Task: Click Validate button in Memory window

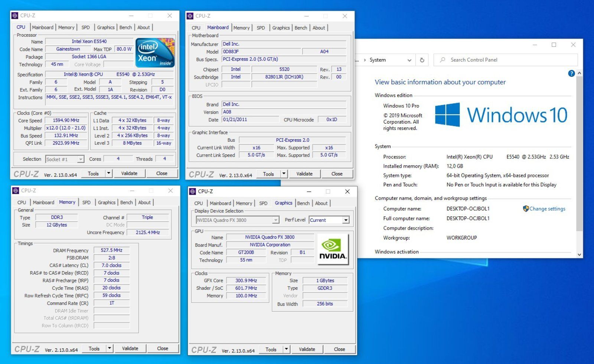Action: (130, 348)
